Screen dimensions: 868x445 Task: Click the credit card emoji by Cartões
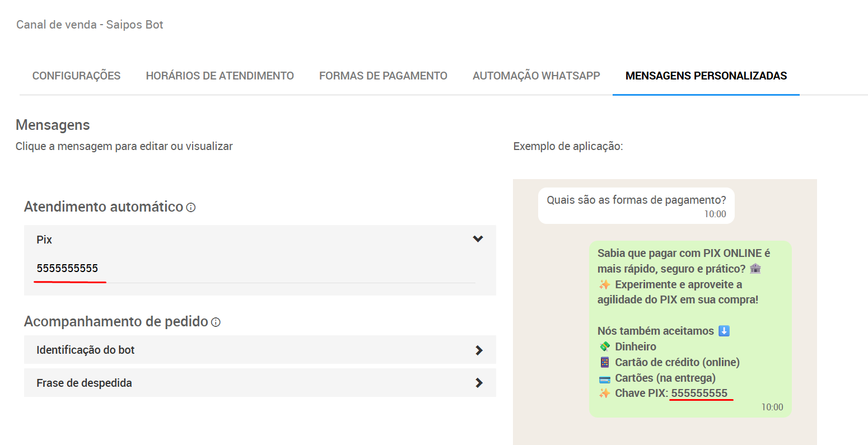(x=604, y=378)
